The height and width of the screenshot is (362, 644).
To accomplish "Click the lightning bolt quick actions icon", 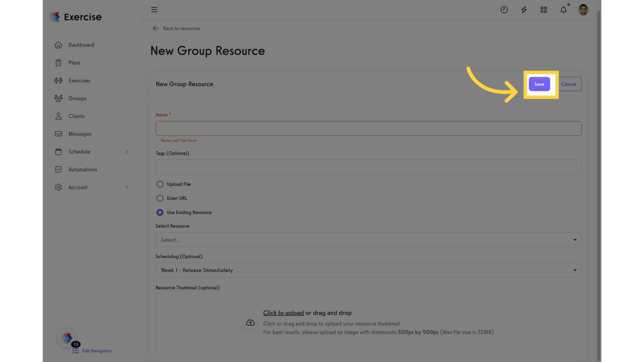I will click(x=524, y=10).
